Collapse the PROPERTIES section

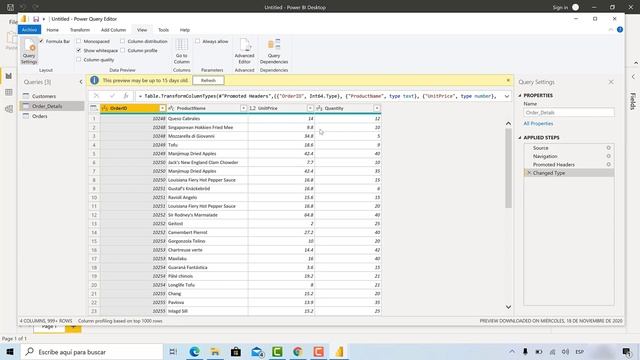520,95
